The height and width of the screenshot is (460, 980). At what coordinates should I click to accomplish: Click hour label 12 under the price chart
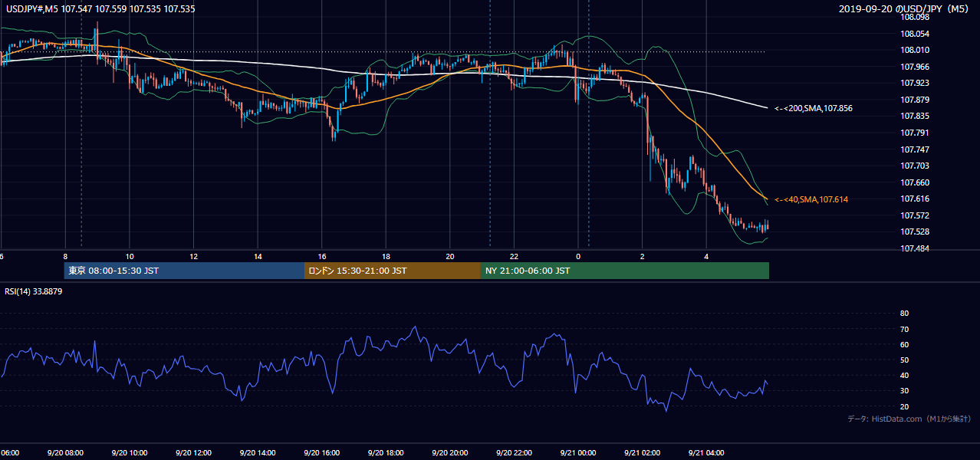click(194, 256)
